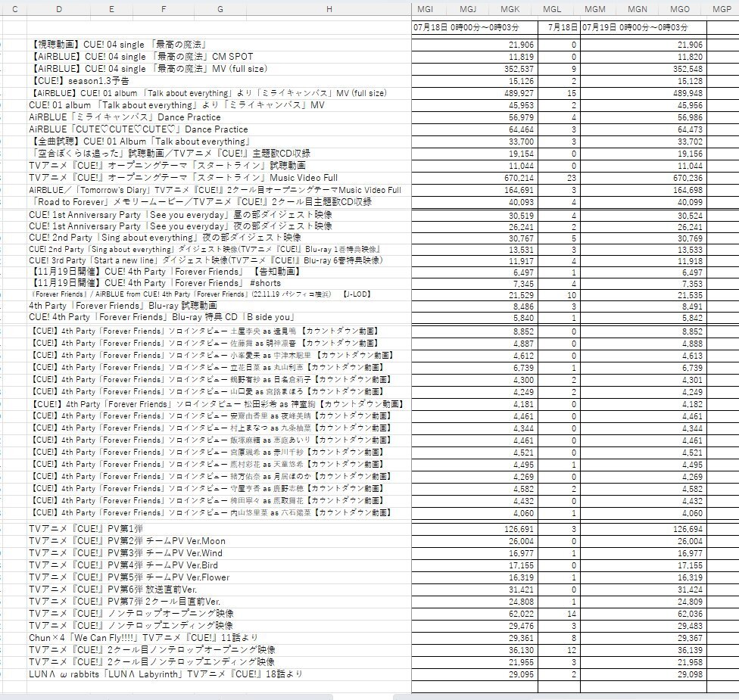The image size is (739, 700).
Task: Click the 07月18日 0時00分～0時03分 header cell
Action: pyautogui.click(x=475, y=27)
